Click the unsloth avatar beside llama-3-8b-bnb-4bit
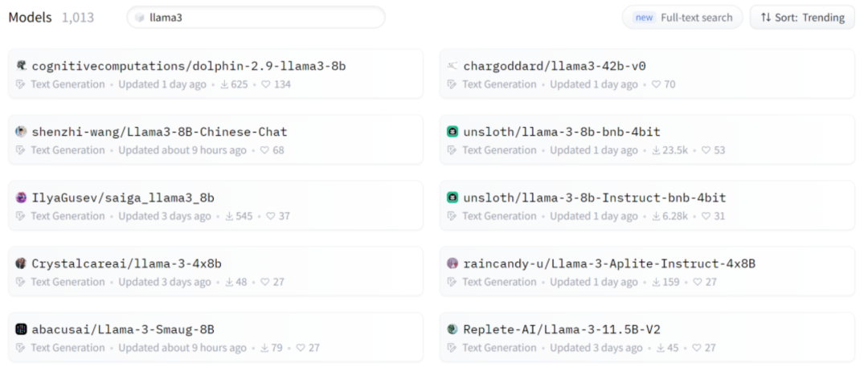The image size is (868, 371). point(452,132)
